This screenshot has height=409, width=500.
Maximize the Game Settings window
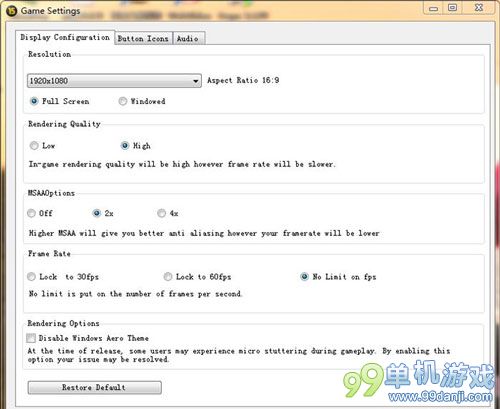(452, 8)
